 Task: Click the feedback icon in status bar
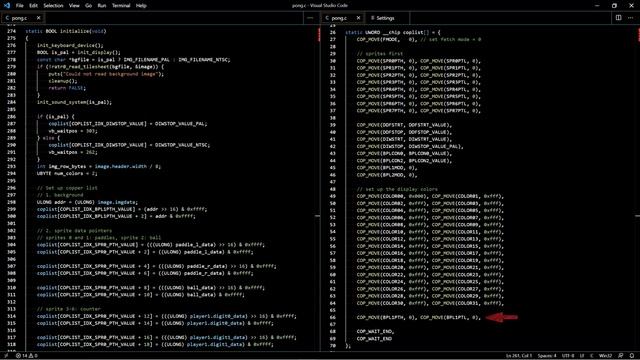(x=620, y=356)
